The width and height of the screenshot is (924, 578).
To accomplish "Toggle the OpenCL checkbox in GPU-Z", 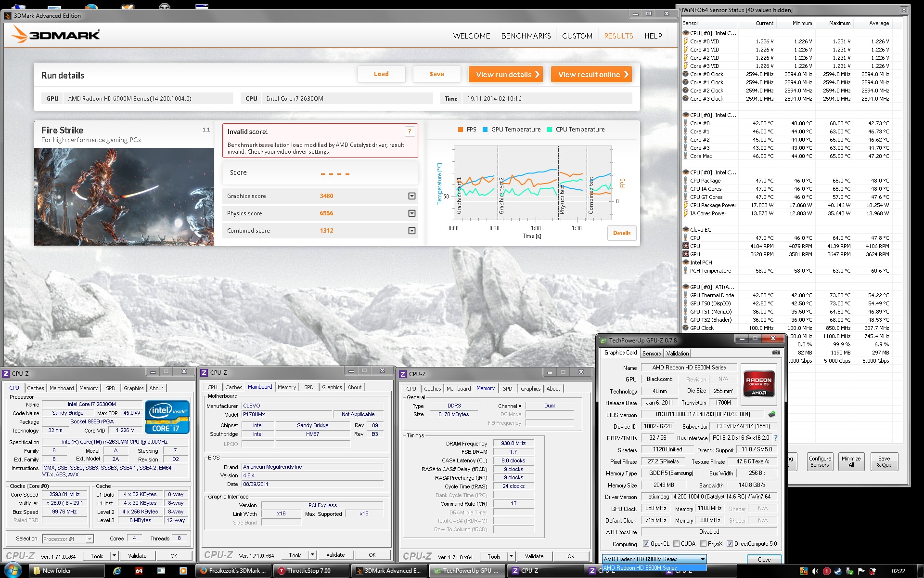I will [x=646, y=544].
